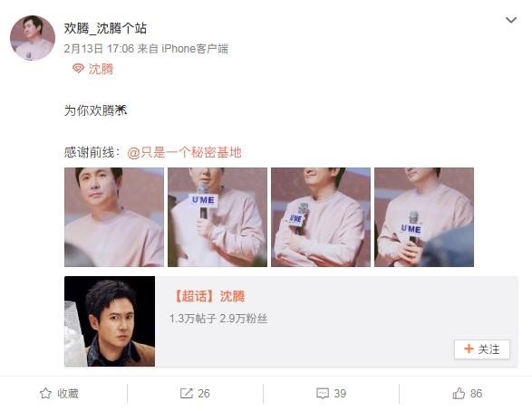The height and width of the screenshot is (411, 532).
Task: Click the poster's round avatar
Action: click(33, 38)
